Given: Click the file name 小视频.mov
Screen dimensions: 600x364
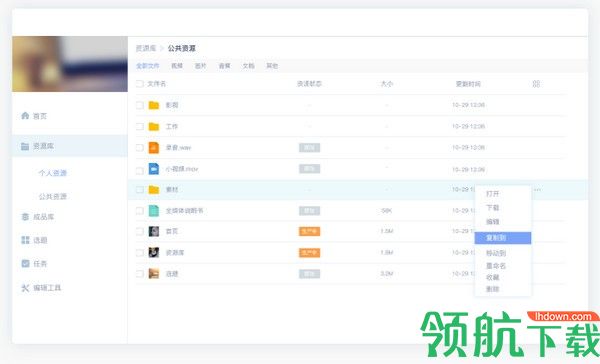Looking at the screenshot, I should click(182, 168).
